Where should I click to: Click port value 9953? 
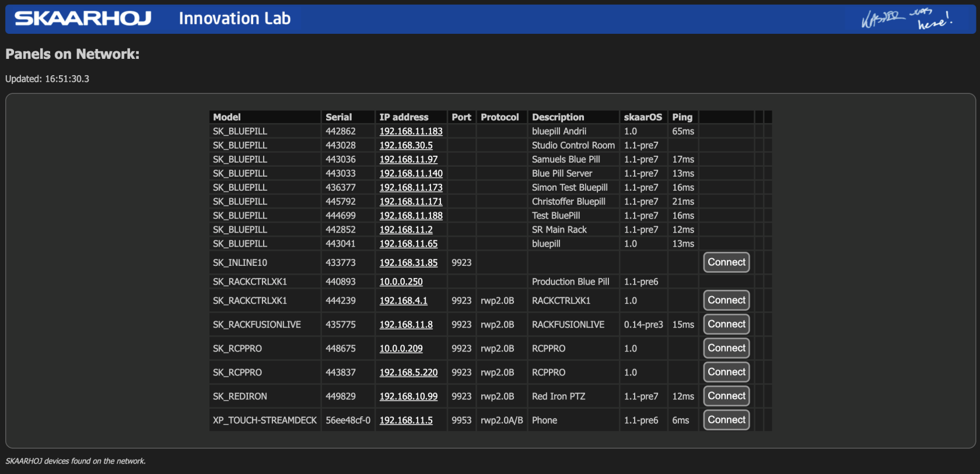(461, 420)
